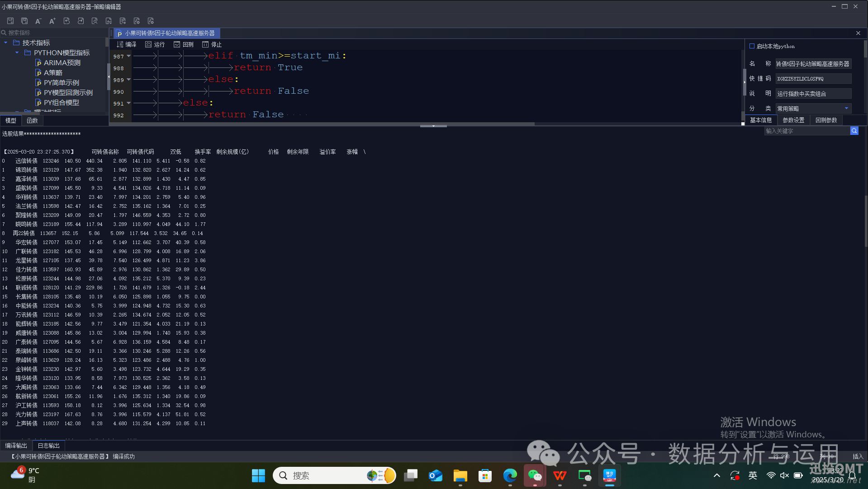
Task: Switch to the 函数 tab
Action: pos(32,120)
